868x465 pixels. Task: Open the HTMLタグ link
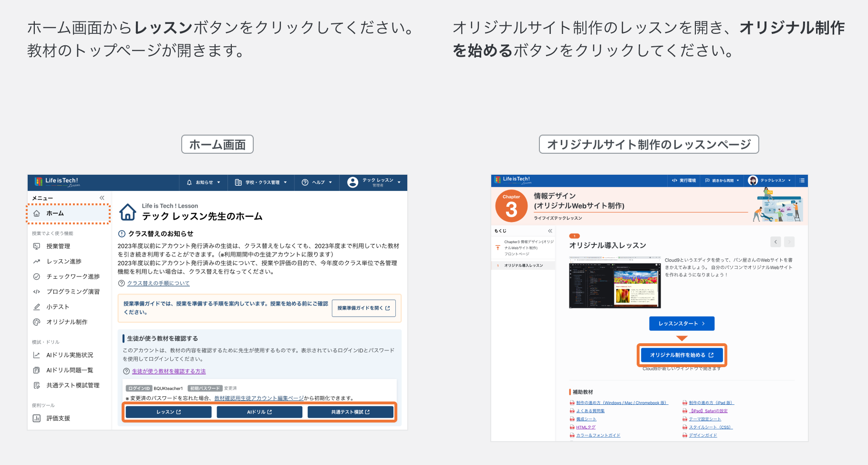pyautogui.click(x=586, y=427)
